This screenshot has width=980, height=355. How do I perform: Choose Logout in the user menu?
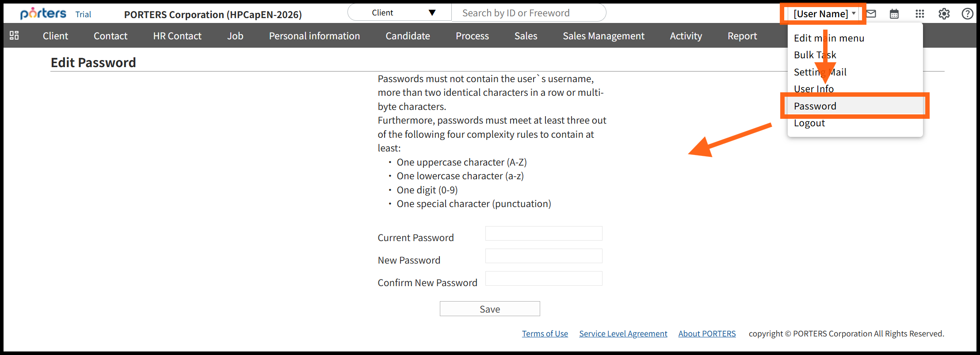pos(809,123)
